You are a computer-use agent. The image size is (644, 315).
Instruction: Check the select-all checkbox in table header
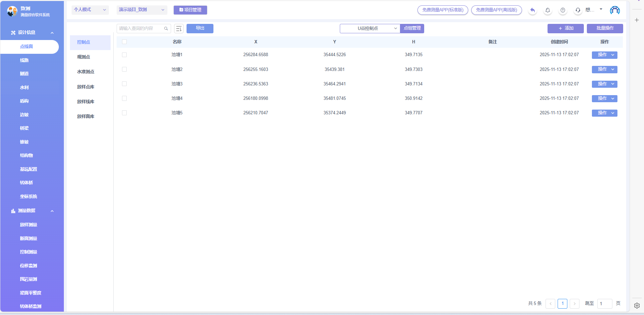pyautogui.click(x=124, y=42)
